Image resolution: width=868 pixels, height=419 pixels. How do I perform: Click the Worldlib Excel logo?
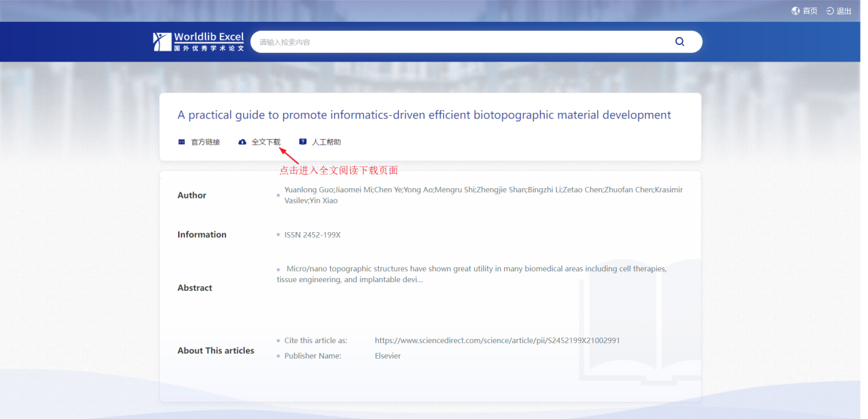pos(199,42)
